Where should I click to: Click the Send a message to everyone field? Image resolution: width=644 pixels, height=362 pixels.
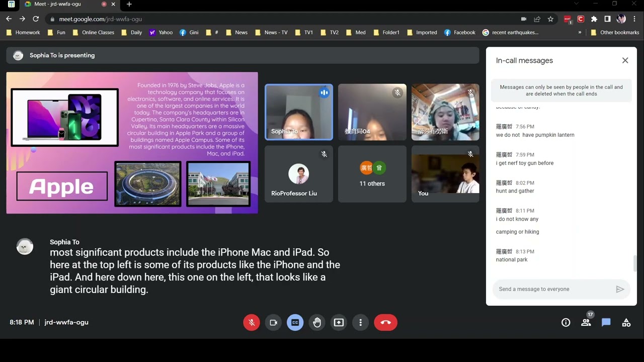point(553,289)
